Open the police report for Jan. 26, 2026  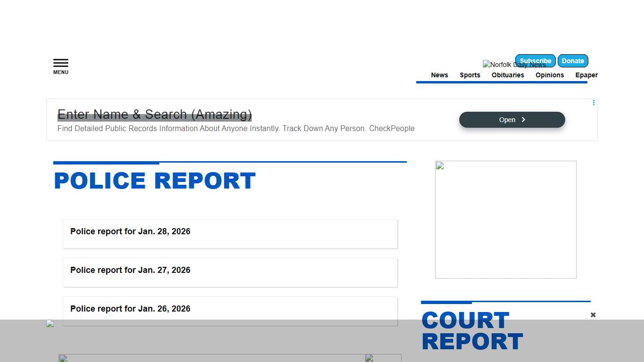[x=130, y=309]
